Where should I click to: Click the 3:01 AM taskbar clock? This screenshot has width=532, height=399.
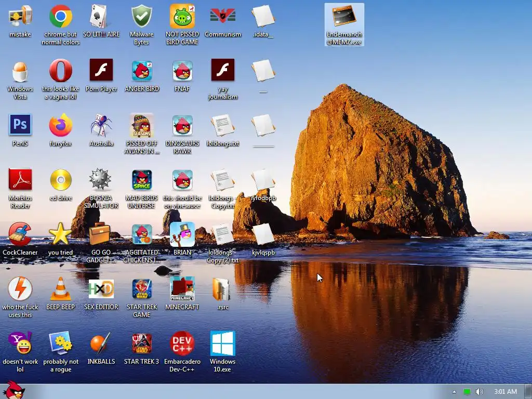click(506, 392)
